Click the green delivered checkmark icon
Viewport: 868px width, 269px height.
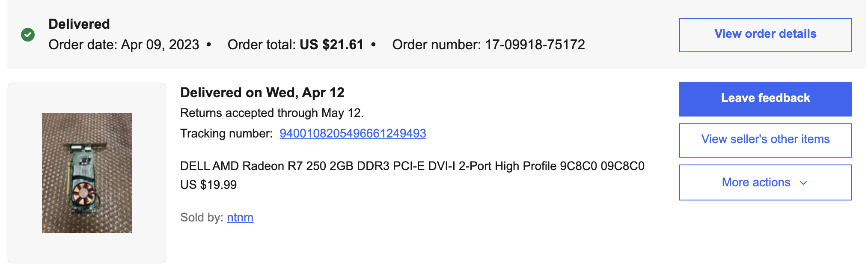(x=28, y=35)
